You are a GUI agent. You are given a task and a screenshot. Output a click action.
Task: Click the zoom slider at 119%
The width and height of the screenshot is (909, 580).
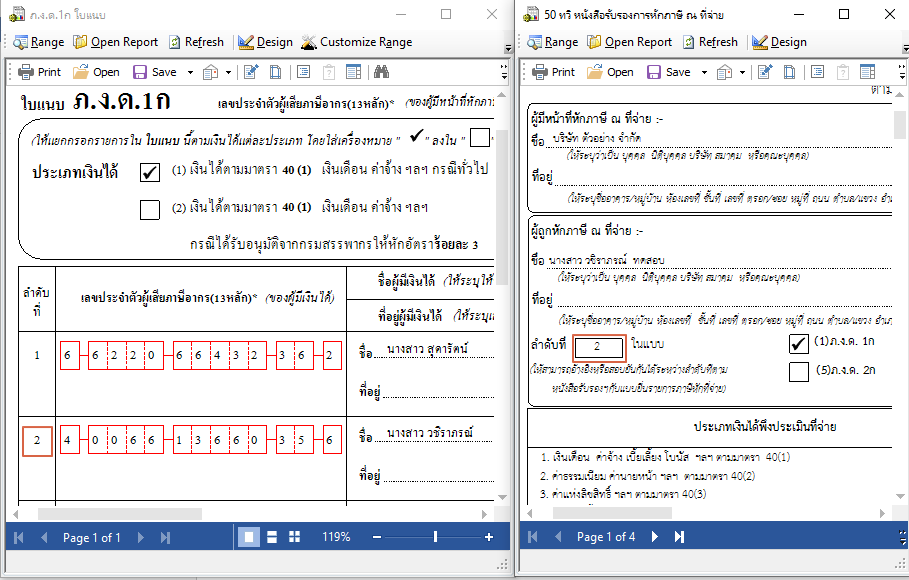435,537
